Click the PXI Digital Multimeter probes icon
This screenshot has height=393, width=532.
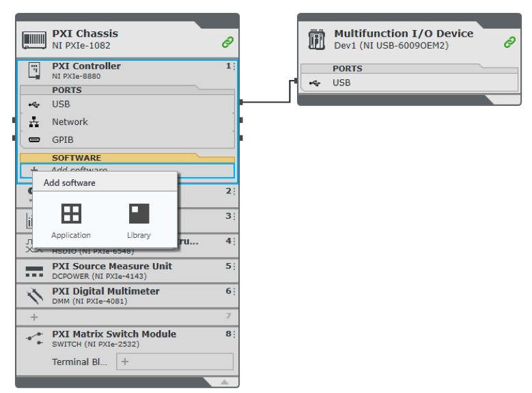pyautogui.click(x=35, y=296)
